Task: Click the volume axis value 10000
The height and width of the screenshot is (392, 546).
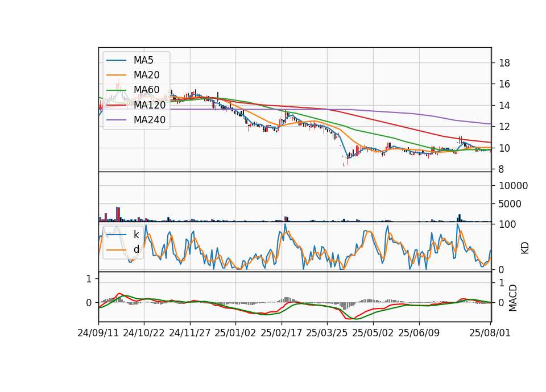Action: click(x=514, y=186)
